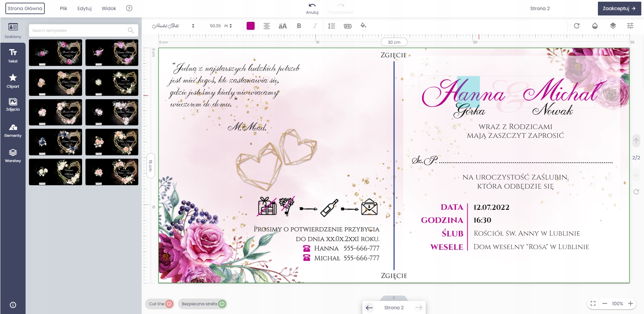This screenshot has height=314, width=644.
Task: Go to previous page with bottom left arrow
Action: pyautogui.click(x=369, y=308)
